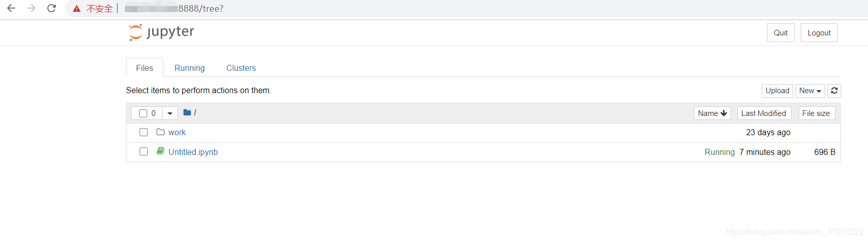Switch to the Running tab
This screenshot has width=868, height=241.
pyautogui.click(x=190, y=68)
